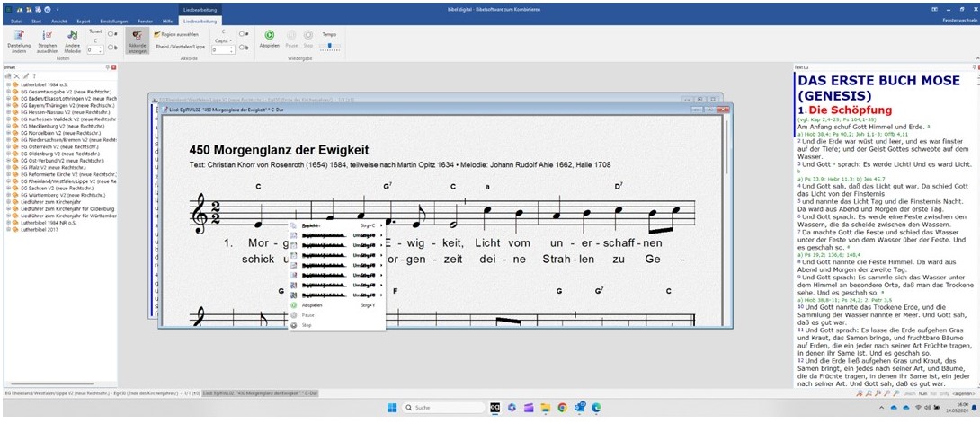Click the Tempo slider handle
Image resolution: width=980 pixels, height=423 pixels.
(328, 44)
